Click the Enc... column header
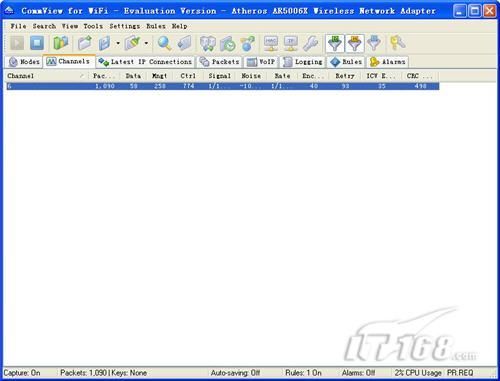This screenshot has height=381, width=500. 313,76
